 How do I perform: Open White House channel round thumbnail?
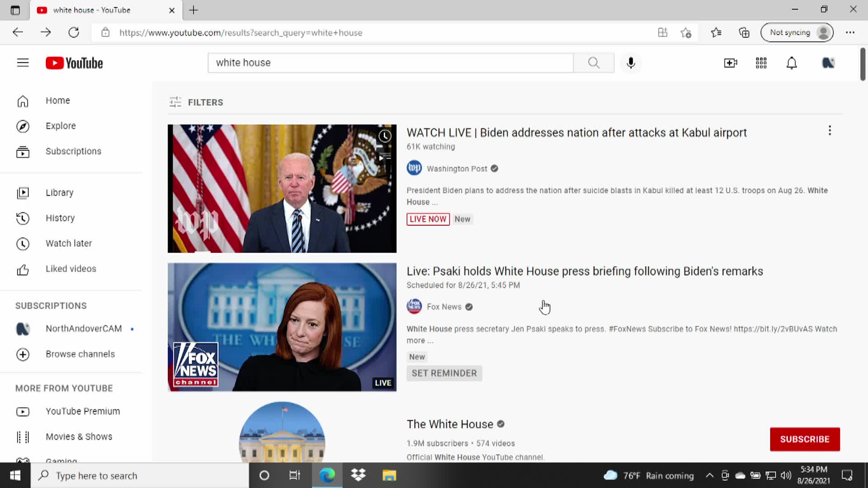click(x=282, y=432)
